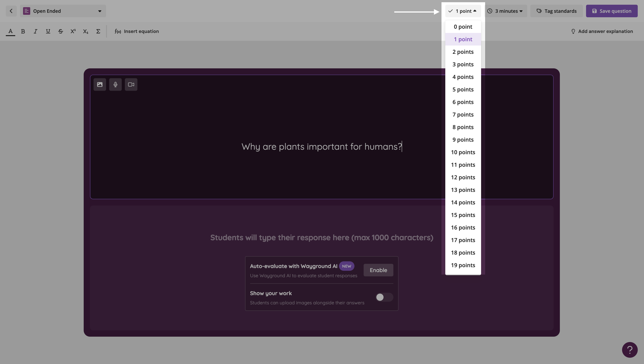Toggle bold text formatting
644x364 pixels.
pos(23,31)
